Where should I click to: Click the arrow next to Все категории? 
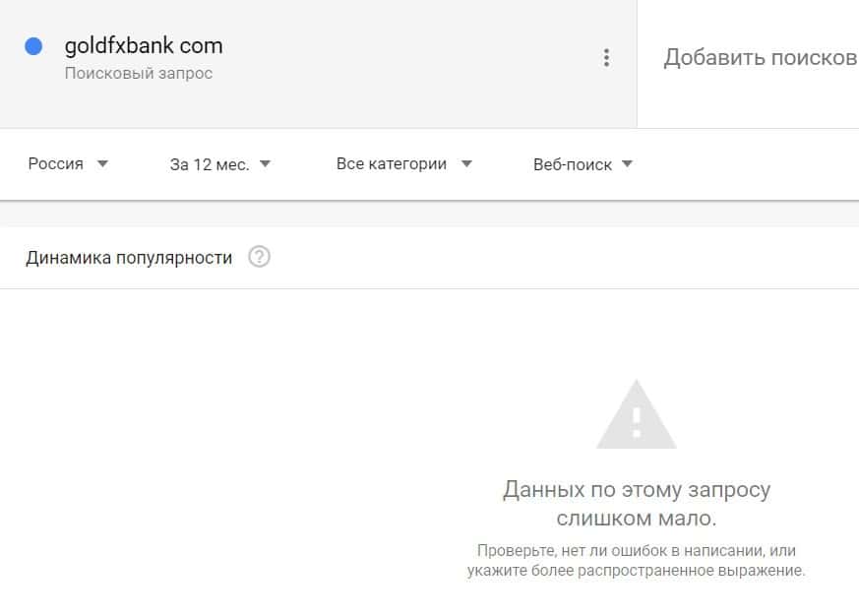[x=466, y=163]
